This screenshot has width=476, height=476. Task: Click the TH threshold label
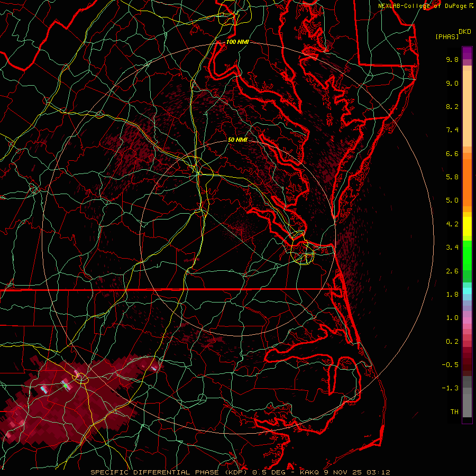tap(454, 412)
